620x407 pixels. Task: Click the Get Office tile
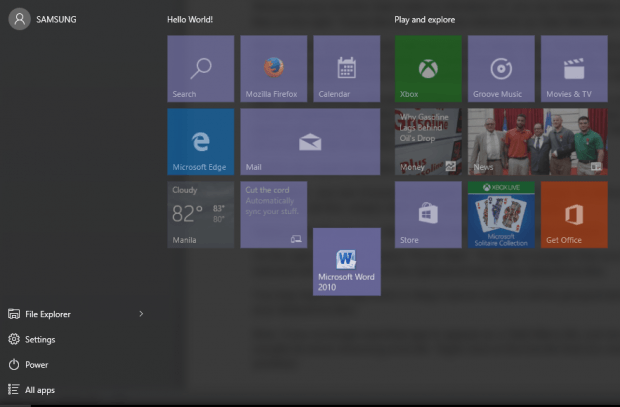pyautogui.click(x=574, y=215)
